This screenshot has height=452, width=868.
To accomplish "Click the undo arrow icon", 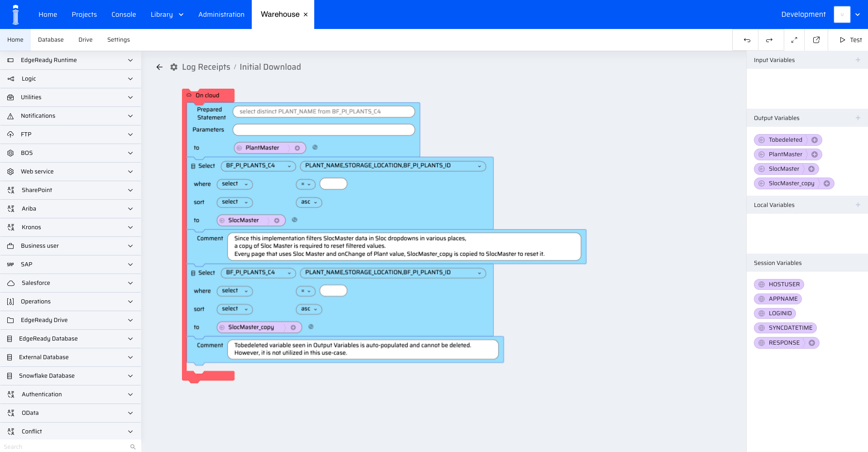I will point(747,40).
